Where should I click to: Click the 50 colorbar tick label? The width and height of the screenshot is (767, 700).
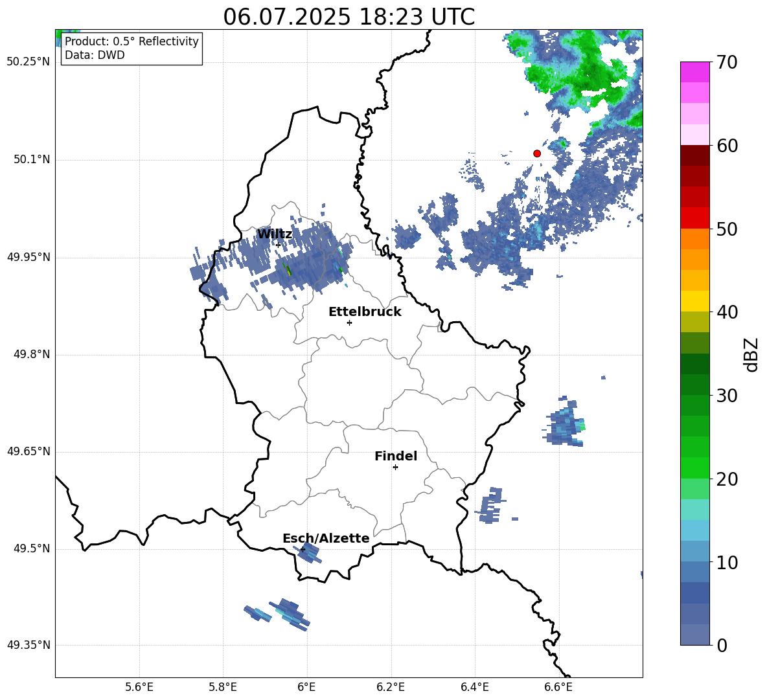click(727, 229)
